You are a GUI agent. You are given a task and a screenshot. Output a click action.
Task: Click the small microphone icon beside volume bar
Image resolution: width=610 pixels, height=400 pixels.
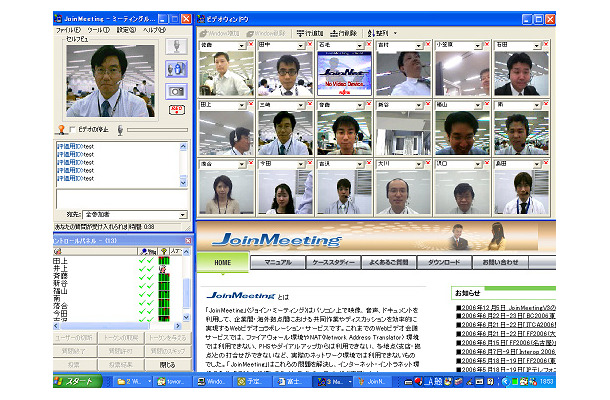coord(120,130)
